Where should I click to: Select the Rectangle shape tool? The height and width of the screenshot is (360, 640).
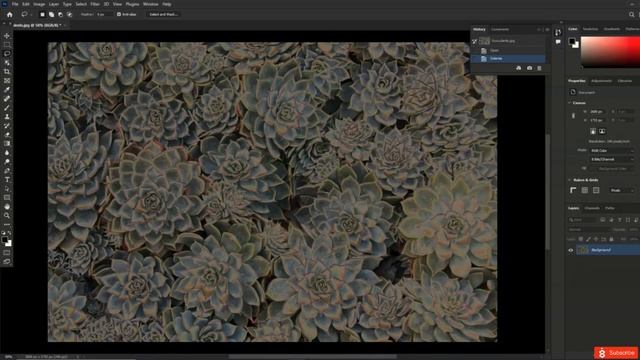pyautogui.click(x=7, y=198)
